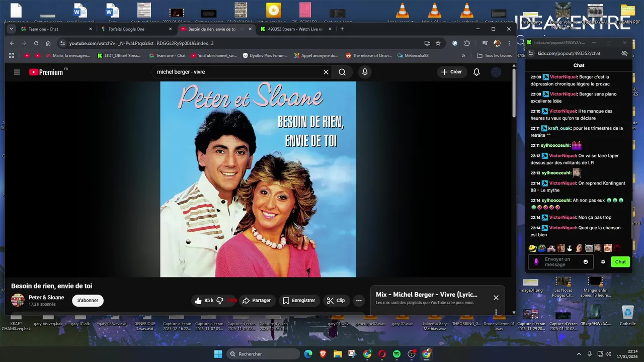Click the Rechercher taskbar search box
The image size is (644, 362).
tap(264, 354)
